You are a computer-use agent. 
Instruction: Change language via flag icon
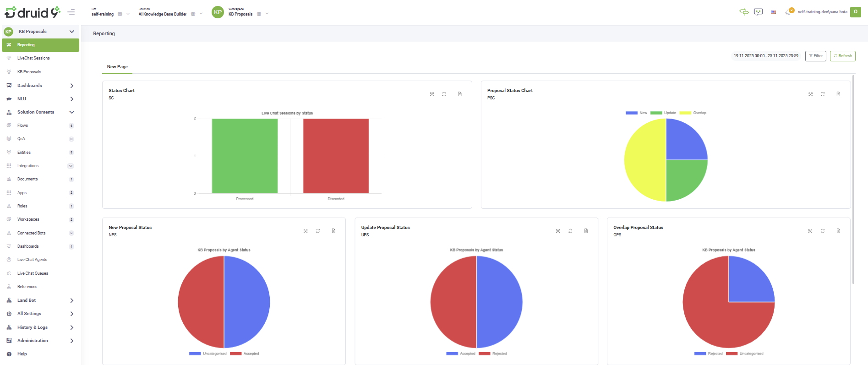773,12
